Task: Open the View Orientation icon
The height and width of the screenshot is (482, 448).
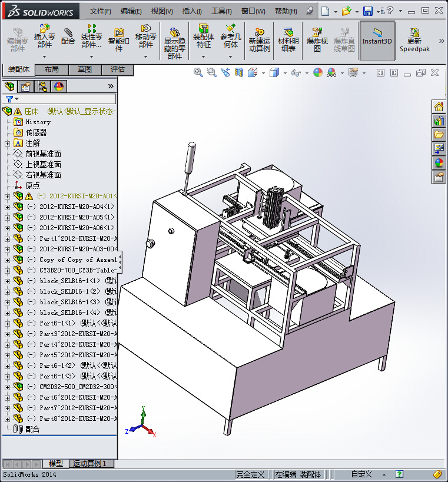Action: [253, 72]
